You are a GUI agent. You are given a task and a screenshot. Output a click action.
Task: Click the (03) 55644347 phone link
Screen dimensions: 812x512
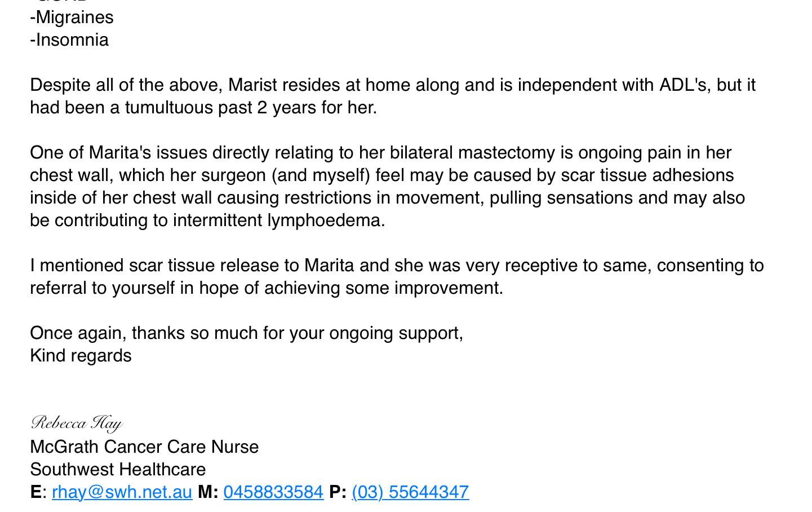pyautogui.click(x=410, y=492)
